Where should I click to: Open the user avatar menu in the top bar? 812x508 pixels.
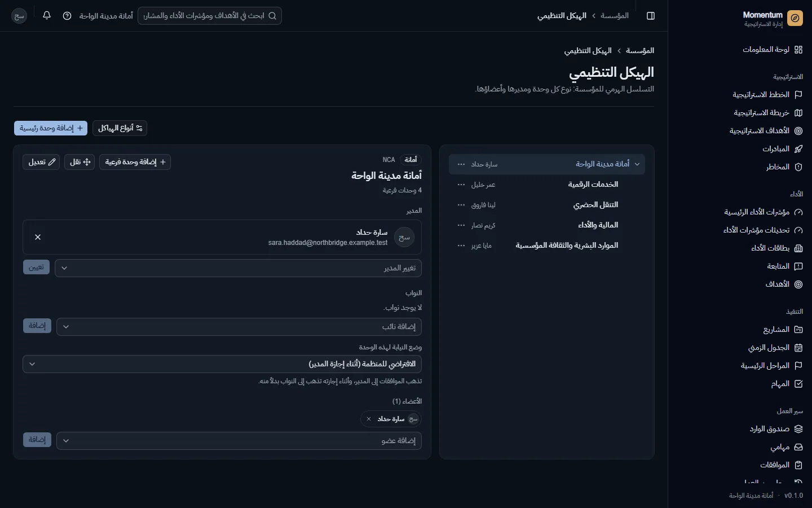pos(19,16)
